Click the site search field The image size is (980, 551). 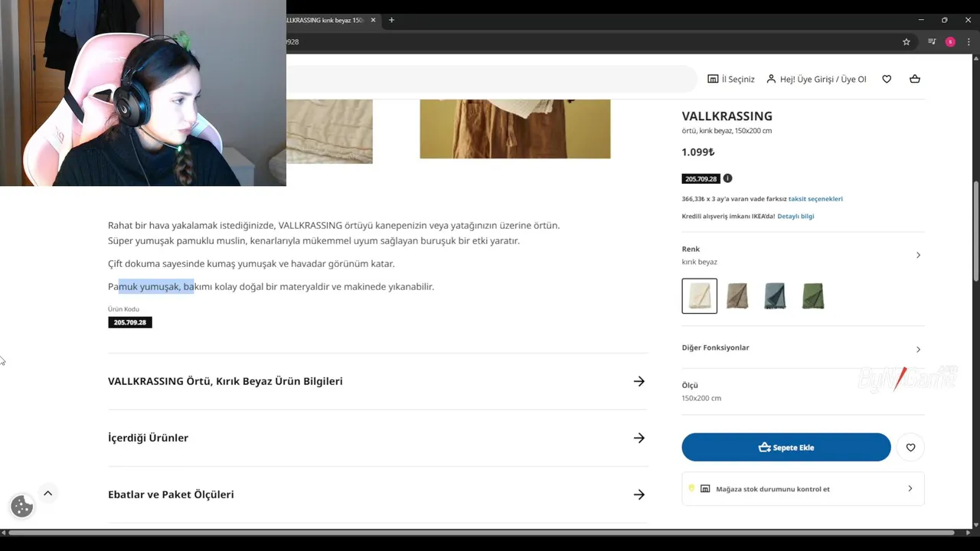pos(491,79)
